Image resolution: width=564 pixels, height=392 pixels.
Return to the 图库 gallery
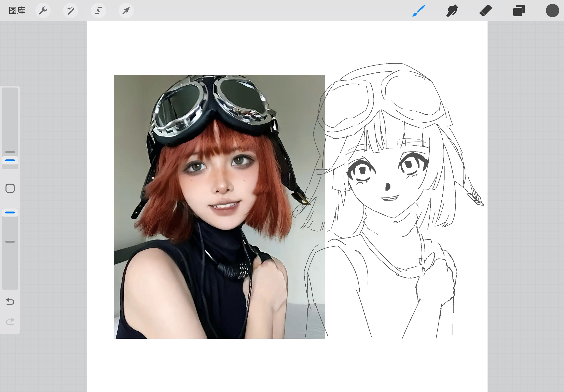click(17, 11)
